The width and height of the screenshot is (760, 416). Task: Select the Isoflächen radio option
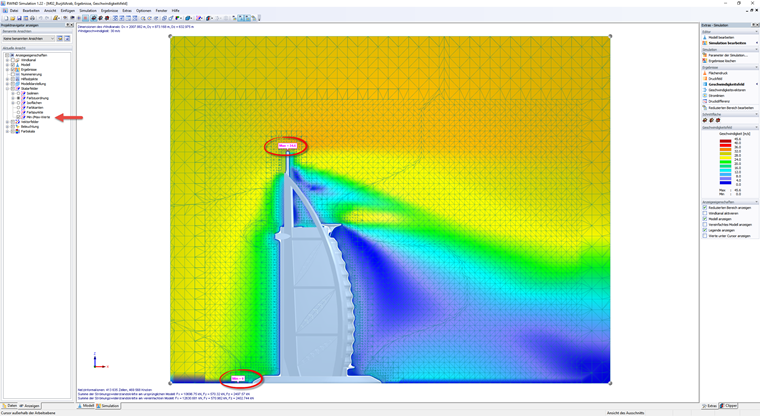tap(18, 103)
